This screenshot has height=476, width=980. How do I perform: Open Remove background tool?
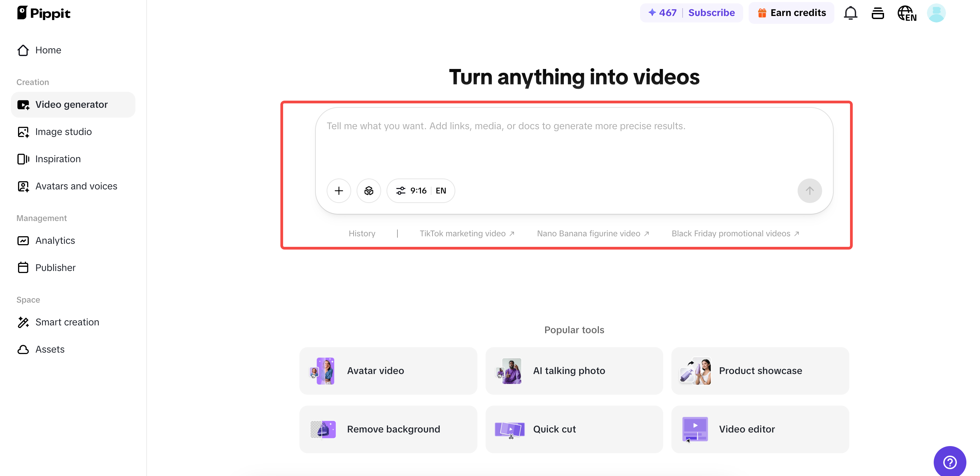[388, 429]
